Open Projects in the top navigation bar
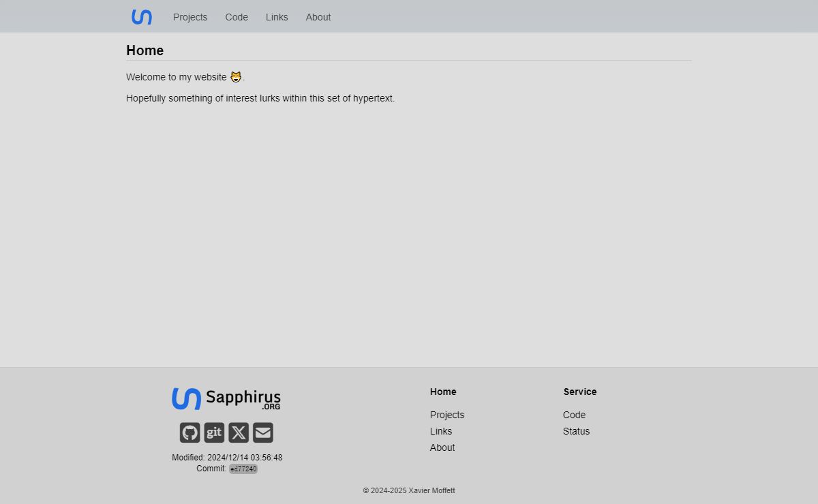 coord(190,17)
